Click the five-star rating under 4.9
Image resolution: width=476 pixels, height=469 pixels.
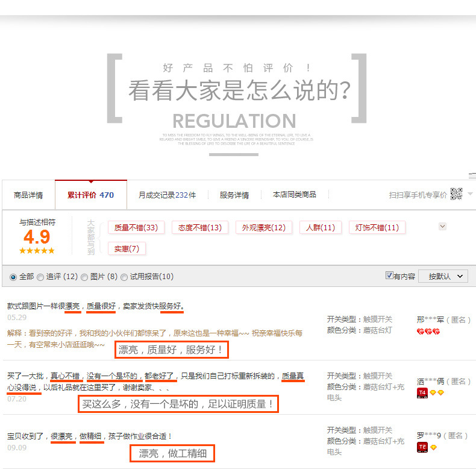point(37,250)
